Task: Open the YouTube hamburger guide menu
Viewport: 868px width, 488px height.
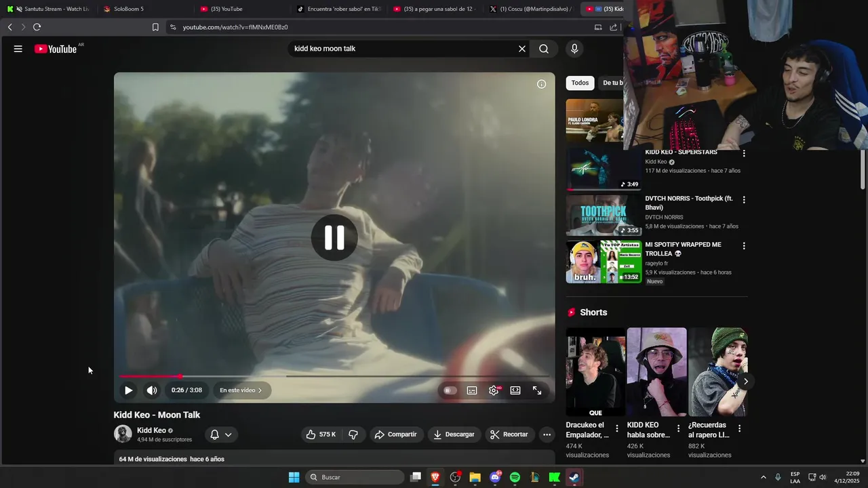Action: click(x=18, y=49)
